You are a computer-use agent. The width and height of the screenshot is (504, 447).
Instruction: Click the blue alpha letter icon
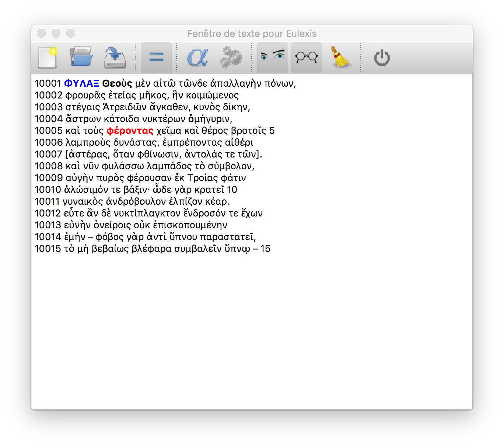click(197, 57)
